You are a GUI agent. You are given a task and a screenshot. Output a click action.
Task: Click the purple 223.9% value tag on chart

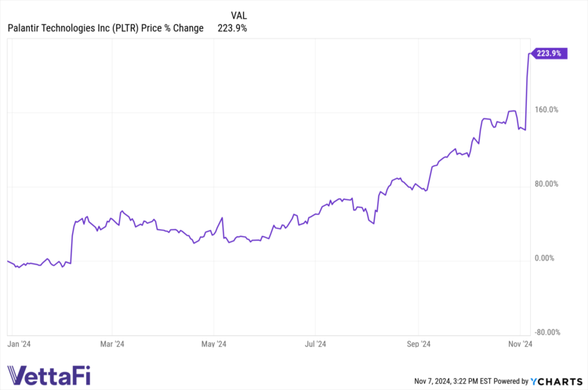pos(546,53)
